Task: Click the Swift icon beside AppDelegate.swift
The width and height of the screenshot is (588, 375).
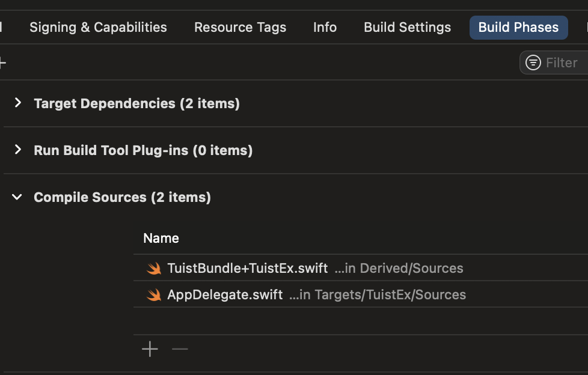Action: [154, 294]
